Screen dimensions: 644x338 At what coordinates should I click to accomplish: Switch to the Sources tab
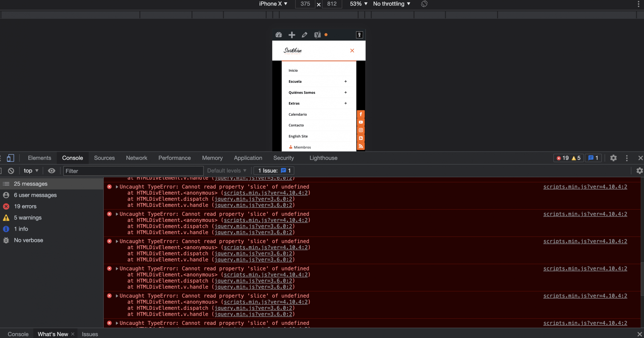point(104,158)
